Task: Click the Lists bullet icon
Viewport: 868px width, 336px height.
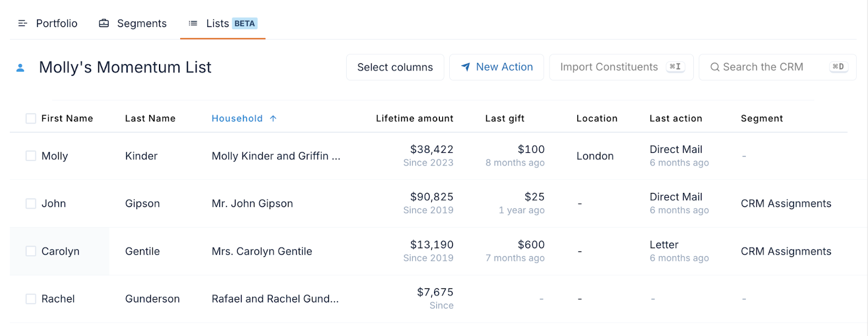Action: [x=193, y=23]
